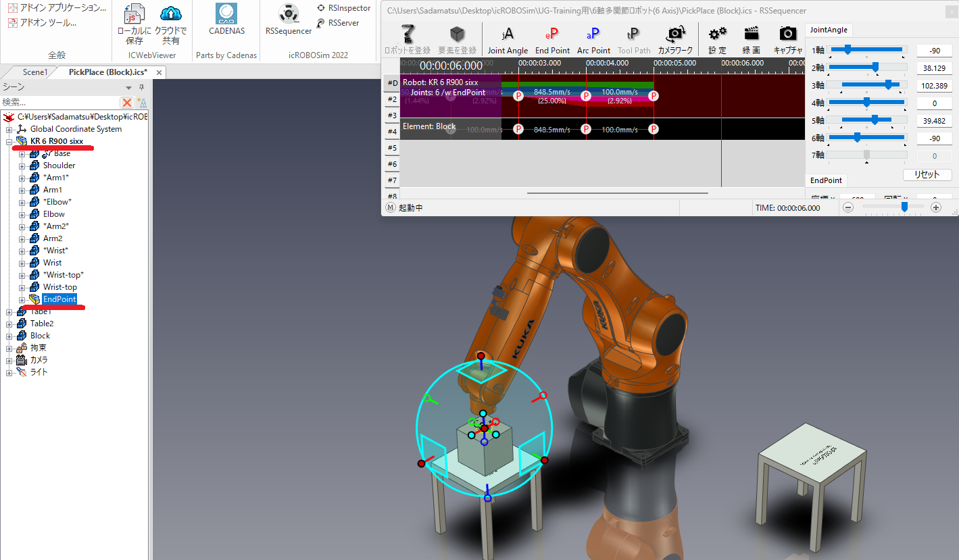Open RSInspector from the ribbon
959x560 pixels.
tap(343, 8)
